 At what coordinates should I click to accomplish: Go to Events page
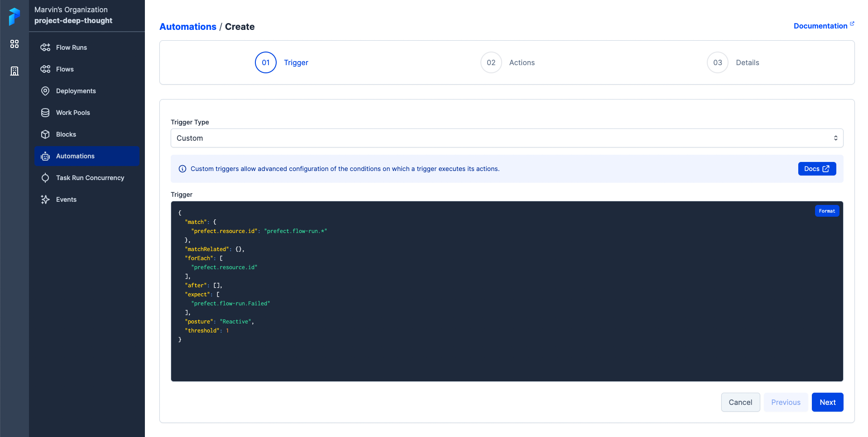[86, 199]
